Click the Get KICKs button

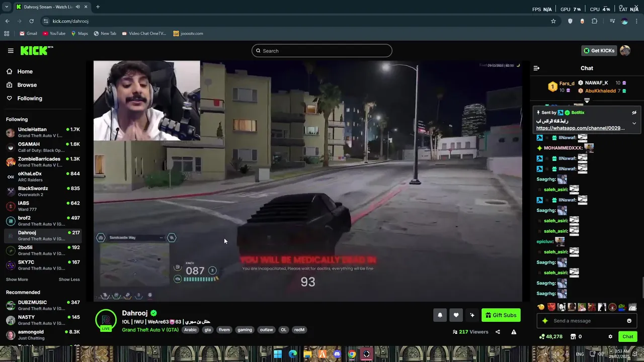[x=598, y=51]
